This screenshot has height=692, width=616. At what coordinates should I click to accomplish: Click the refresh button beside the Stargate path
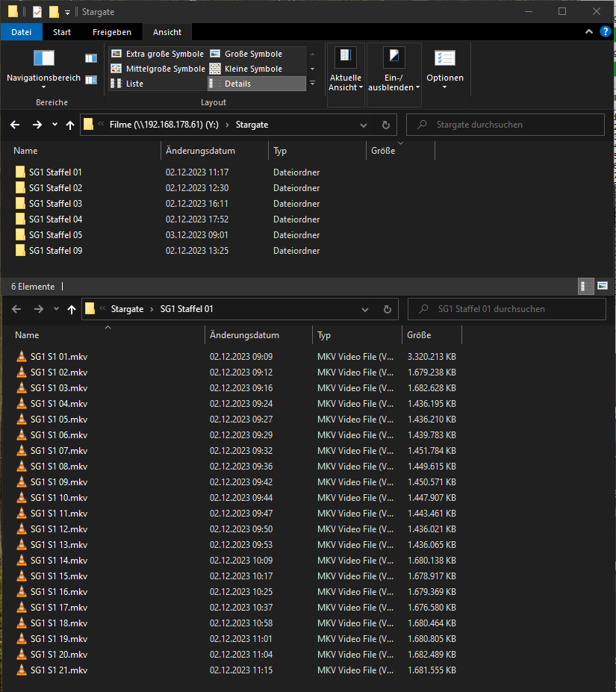386,125
